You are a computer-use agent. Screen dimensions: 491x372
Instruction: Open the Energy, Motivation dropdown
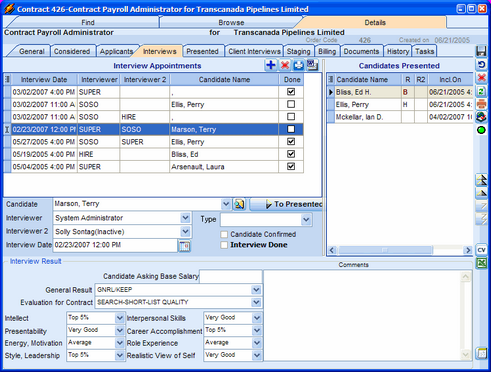120,343
